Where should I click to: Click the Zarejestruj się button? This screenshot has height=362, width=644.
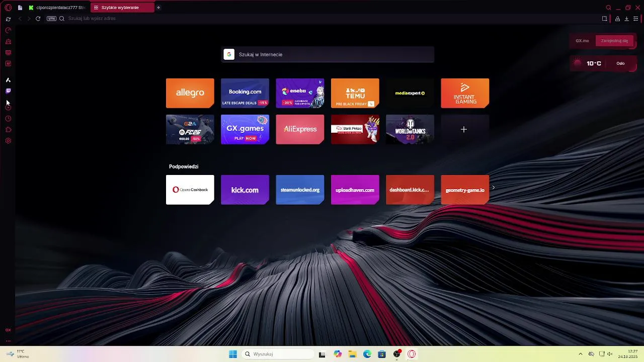[614, 41]
